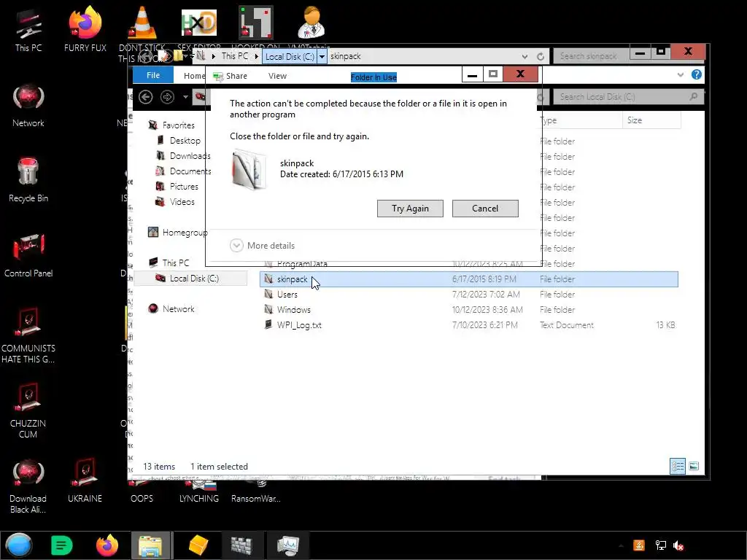
Task: Open green notes app on taskbar
Action: point(61,545)
